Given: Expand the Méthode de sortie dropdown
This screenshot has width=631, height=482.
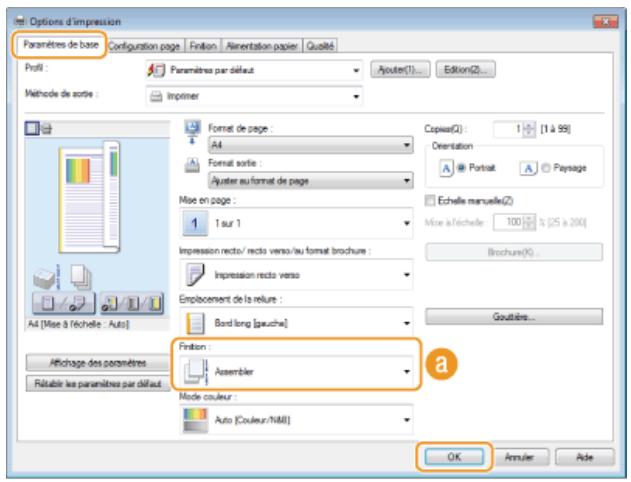Looking at the screenshot, I should click(254, 96).
